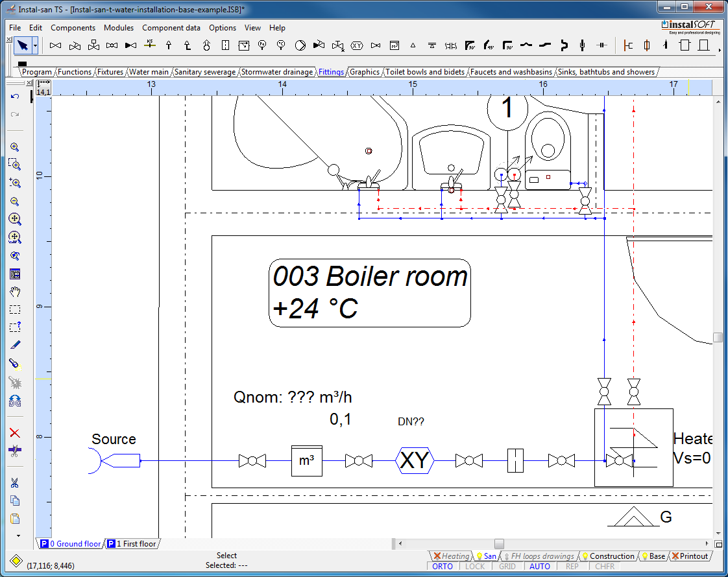Open the Component data menu
The height and width of the screenshot is (577, 728).
coord(171,28)
